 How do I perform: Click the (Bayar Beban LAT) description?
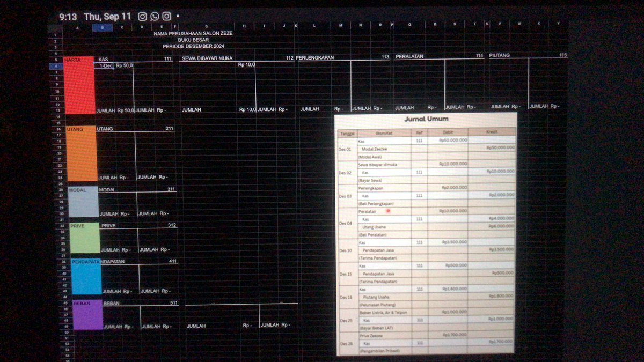[x=376, y=328]
